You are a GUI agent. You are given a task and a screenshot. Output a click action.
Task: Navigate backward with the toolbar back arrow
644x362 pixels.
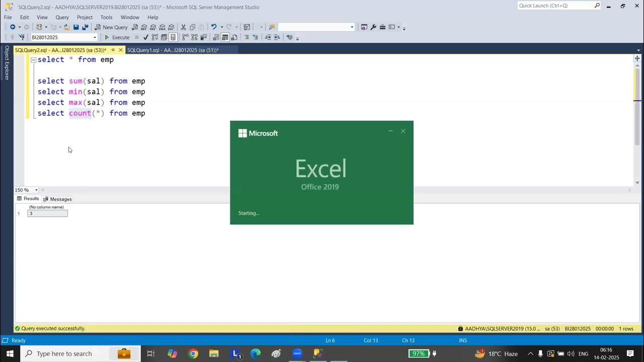12,27
